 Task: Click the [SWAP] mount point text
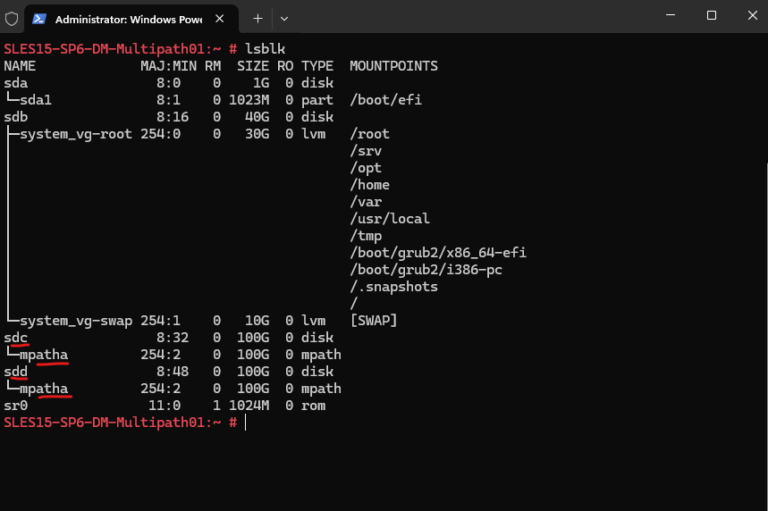click(373, 321)
